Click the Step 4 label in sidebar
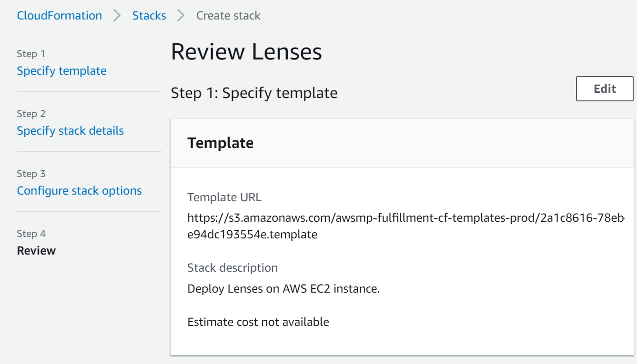637x364 pixels. (31, 234)
